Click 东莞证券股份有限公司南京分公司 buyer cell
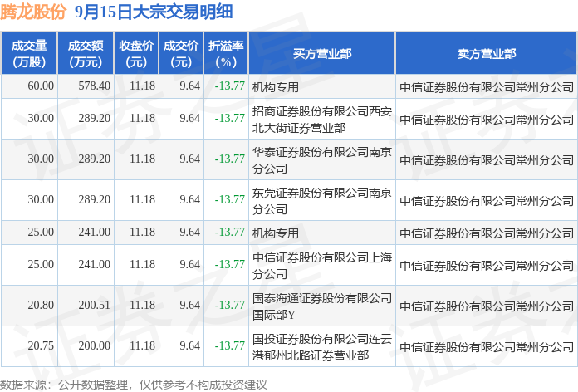 322,201
